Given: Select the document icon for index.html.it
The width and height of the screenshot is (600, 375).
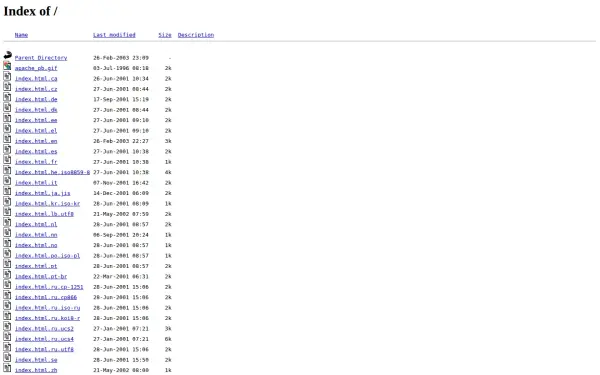Looking at the screenshot, I should 7,180.
